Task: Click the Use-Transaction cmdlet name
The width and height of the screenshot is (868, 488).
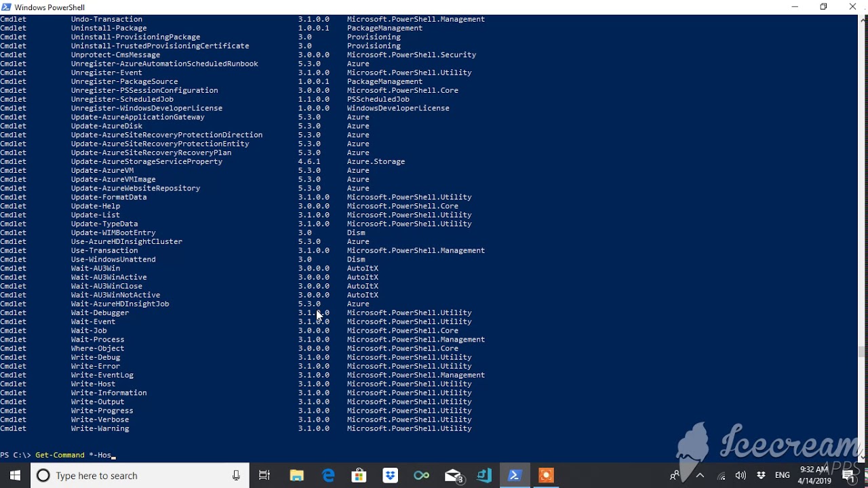Action: pos(104,250)
